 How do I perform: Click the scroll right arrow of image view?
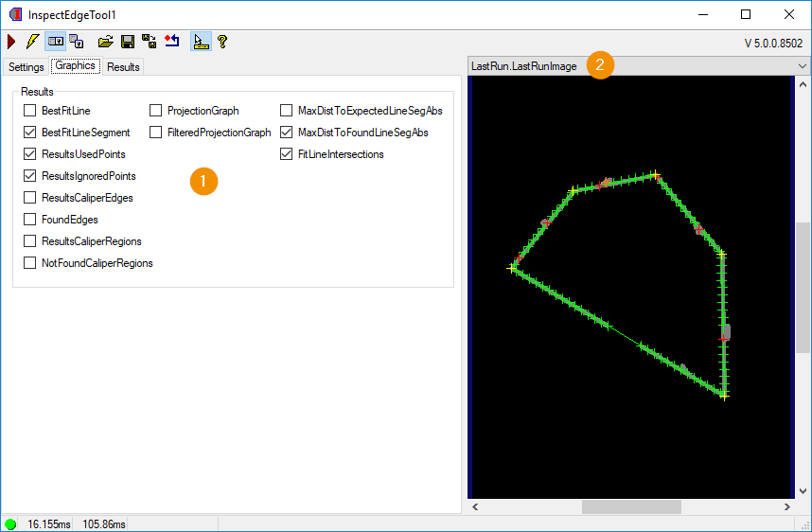(x=787, y=506)
